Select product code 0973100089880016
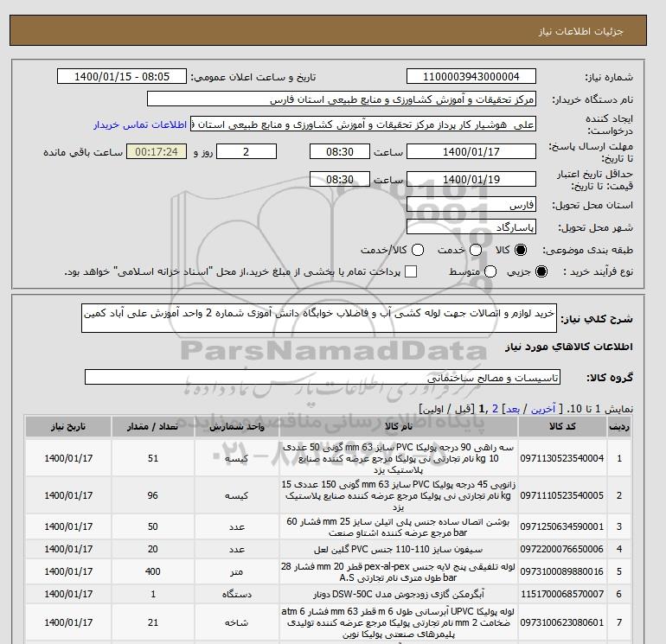Viewport: 666px width, 644px height. point(562,571)
